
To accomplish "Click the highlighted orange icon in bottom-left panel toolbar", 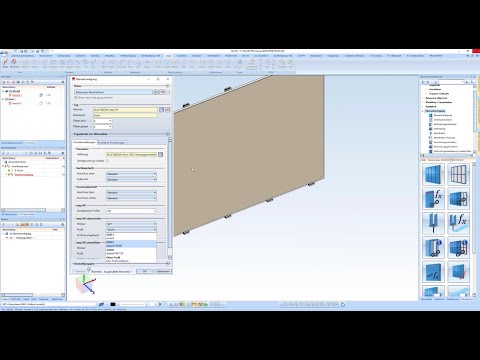I will coord(24,225).
